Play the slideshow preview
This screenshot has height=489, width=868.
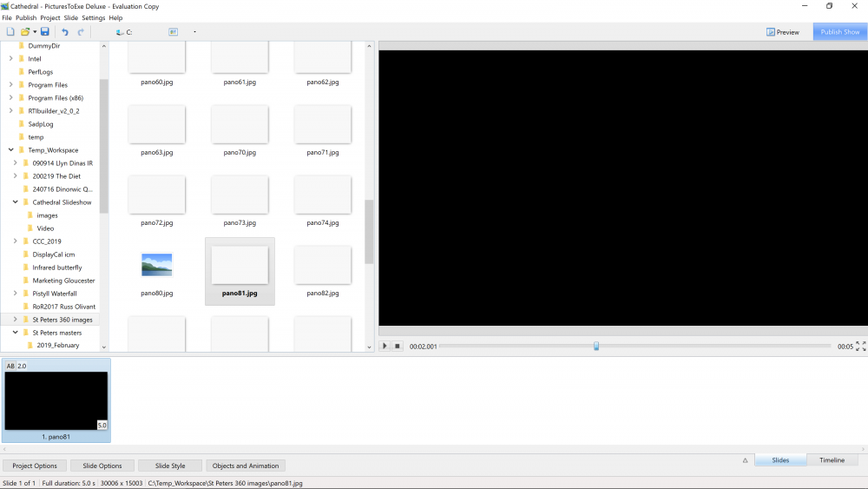[x=385, y=346]
